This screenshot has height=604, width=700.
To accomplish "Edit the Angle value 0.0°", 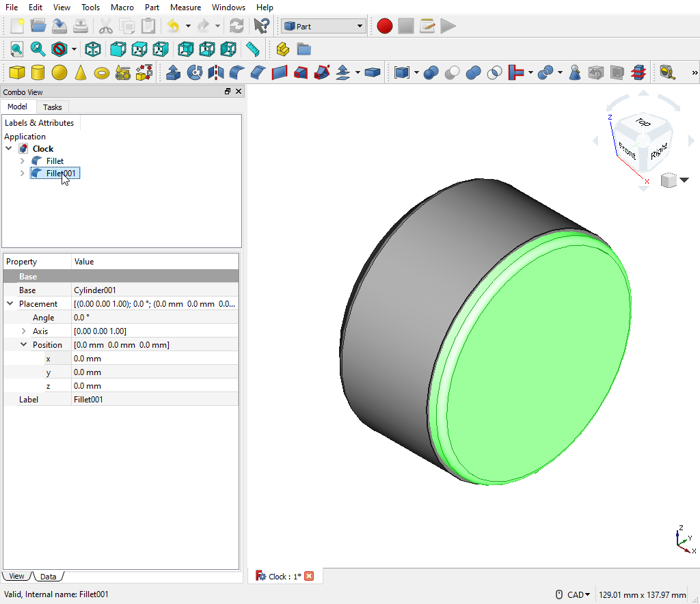I will 155,317.
